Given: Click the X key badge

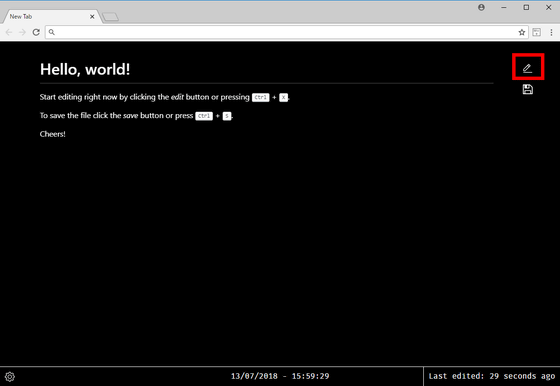Looking at the screenshot, I should [x=284, y=97].
